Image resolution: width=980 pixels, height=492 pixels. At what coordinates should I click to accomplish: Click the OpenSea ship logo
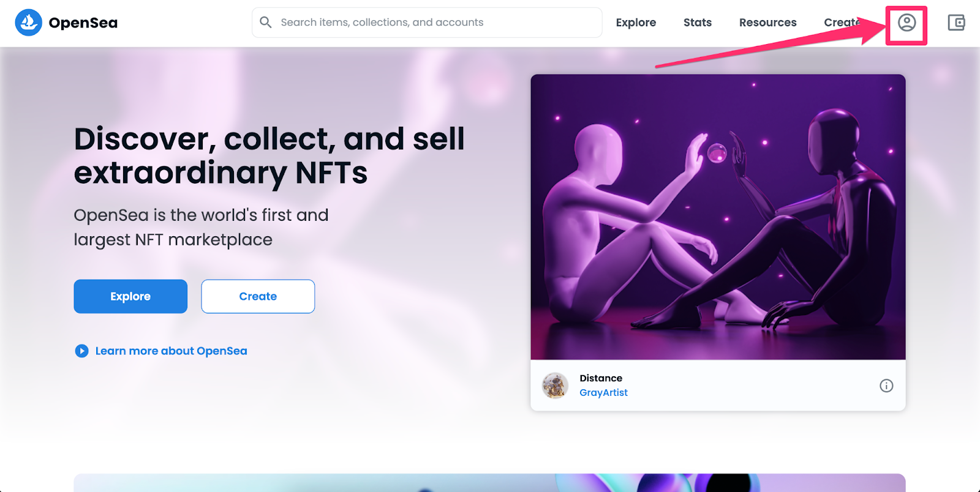tap(28, 22)
